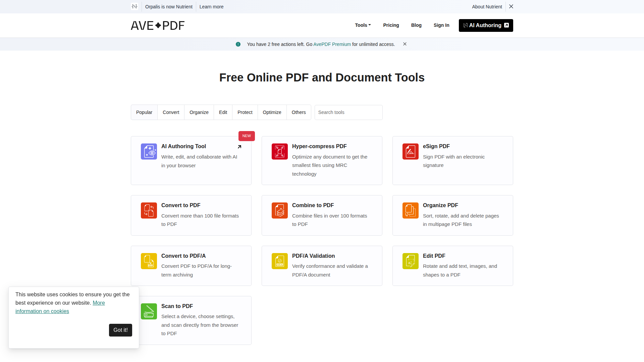Open the Convert to PDF title
644x362 pixels.
[181, 205]
